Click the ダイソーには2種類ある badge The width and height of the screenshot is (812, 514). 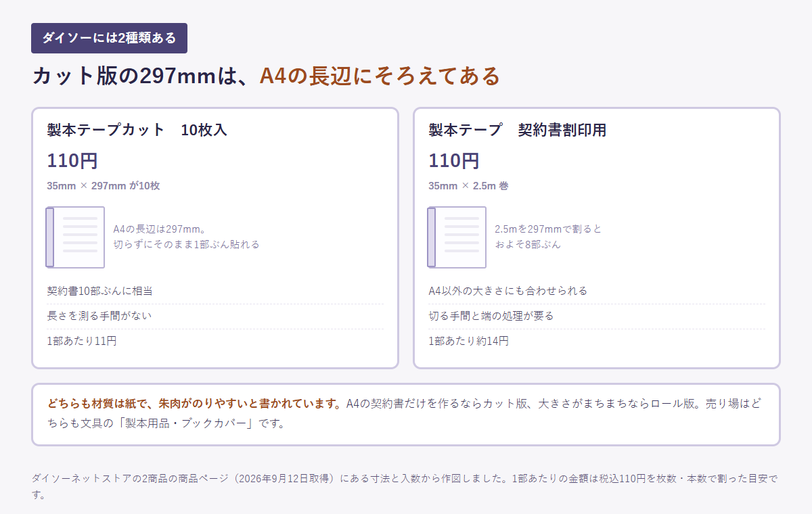(109, 38)
